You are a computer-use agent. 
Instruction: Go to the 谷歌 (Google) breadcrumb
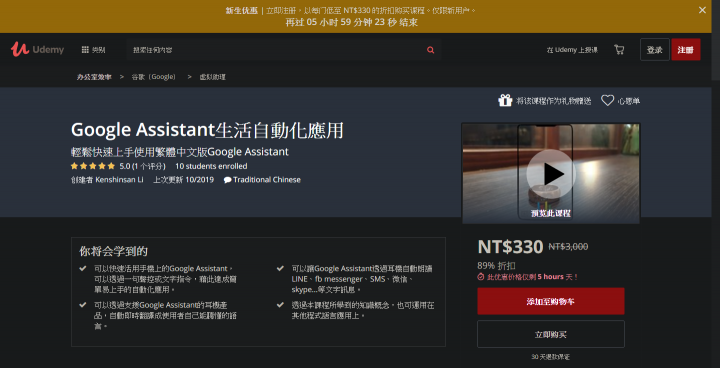click(154, 77)
